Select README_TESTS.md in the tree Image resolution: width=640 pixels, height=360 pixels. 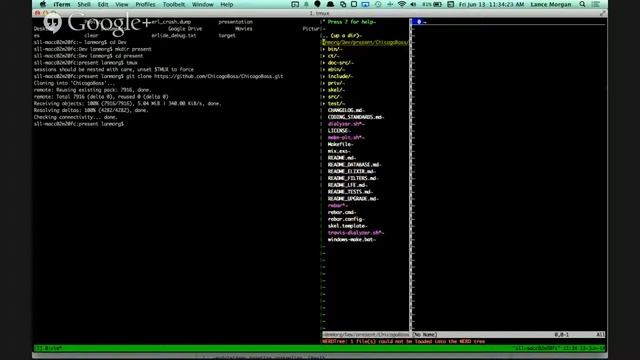350,192
